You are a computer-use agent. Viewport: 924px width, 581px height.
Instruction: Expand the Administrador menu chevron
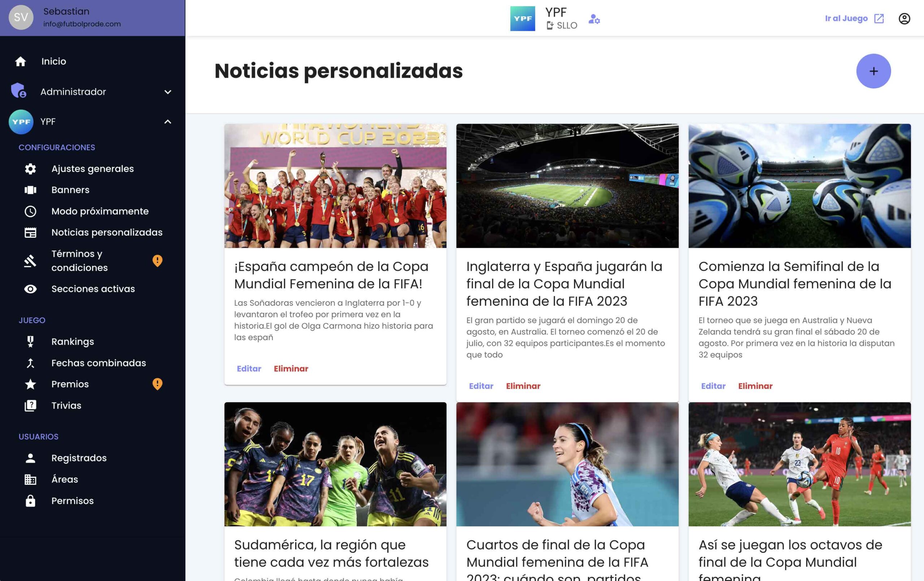[168, 92]
